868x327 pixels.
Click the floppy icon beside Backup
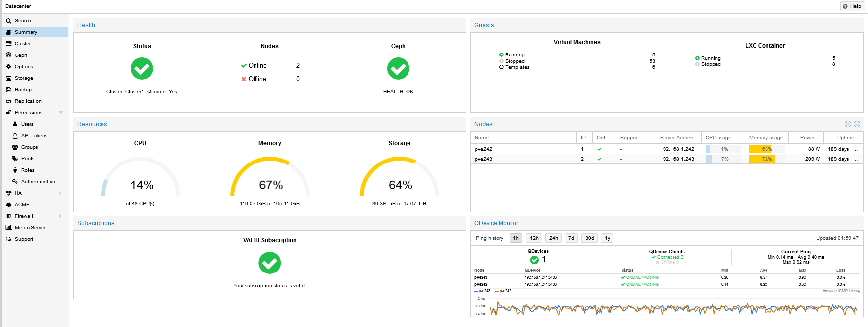[x=8, y=90]
